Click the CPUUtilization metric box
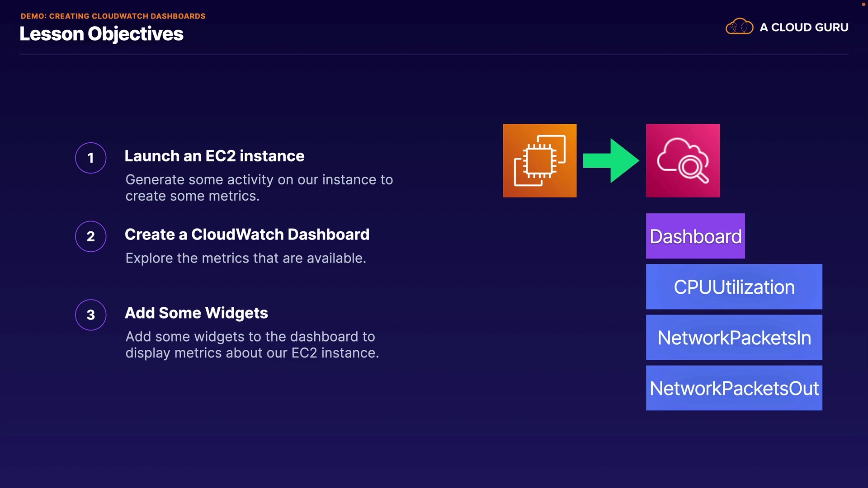Screen dimensions: 868x488 (x=734, y=287)
